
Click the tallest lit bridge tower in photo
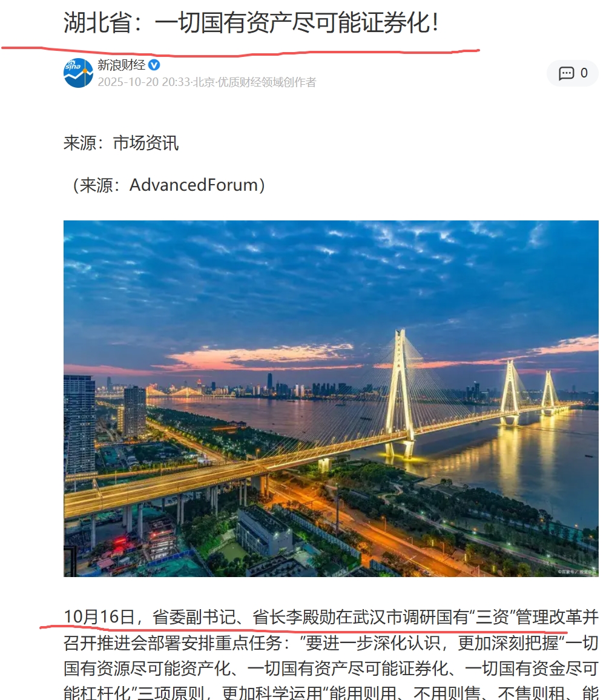coord(401,393)
